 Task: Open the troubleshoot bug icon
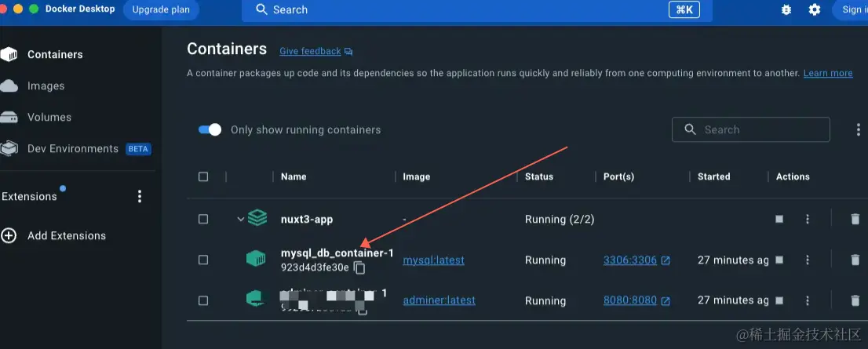[786, 10]
